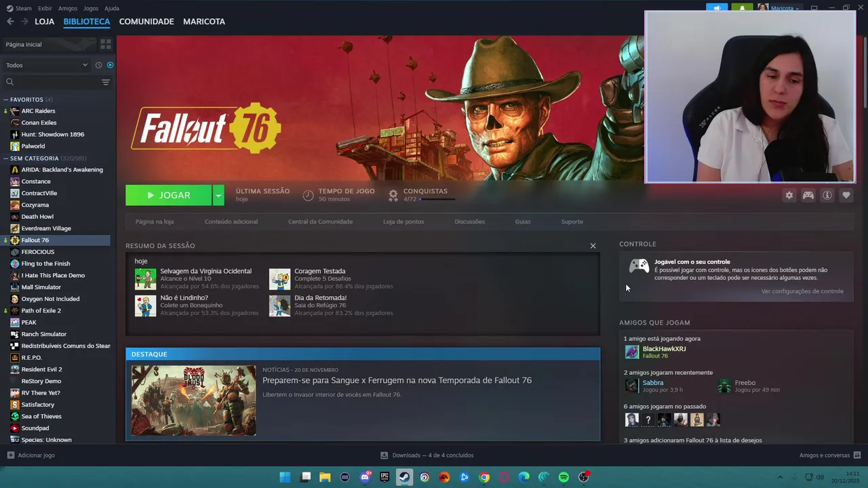Open the Loja de pontos tab

tap(403, 222)
